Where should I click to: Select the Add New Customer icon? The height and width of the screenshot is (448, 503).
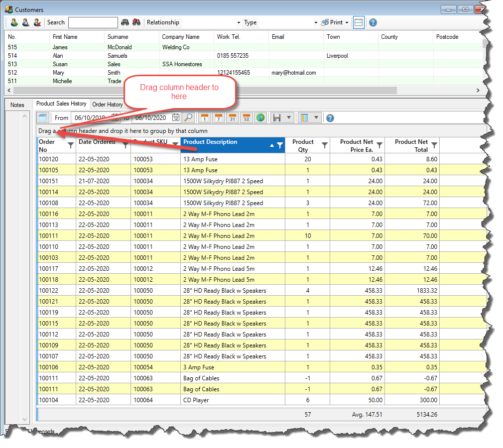click(14, 22)
